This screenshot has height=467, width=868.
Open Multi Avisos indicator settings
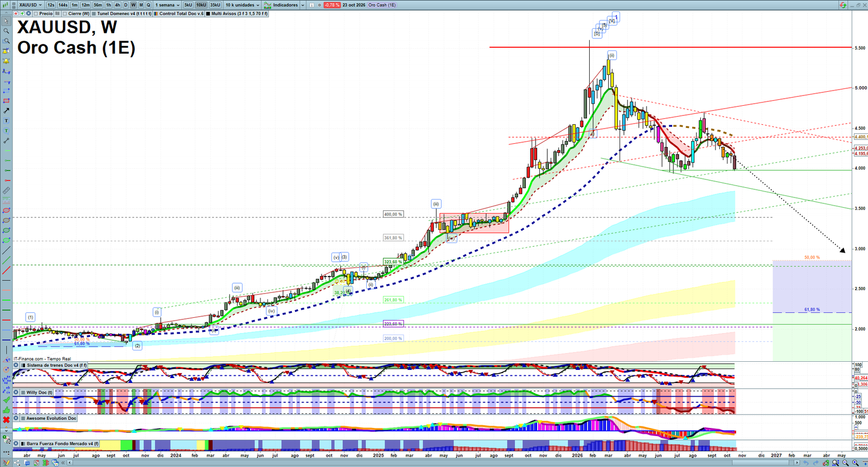(237, 14)
